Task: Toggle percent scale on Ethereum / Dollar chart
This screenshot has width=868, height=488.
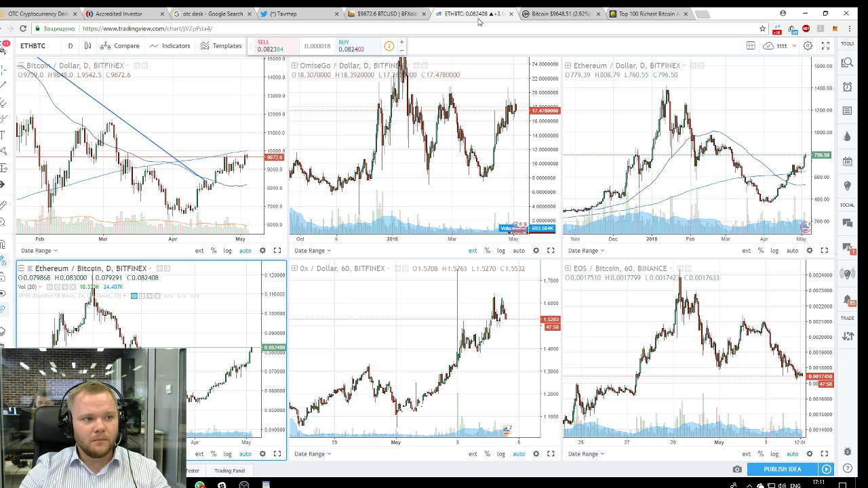Action: point(760,251)
